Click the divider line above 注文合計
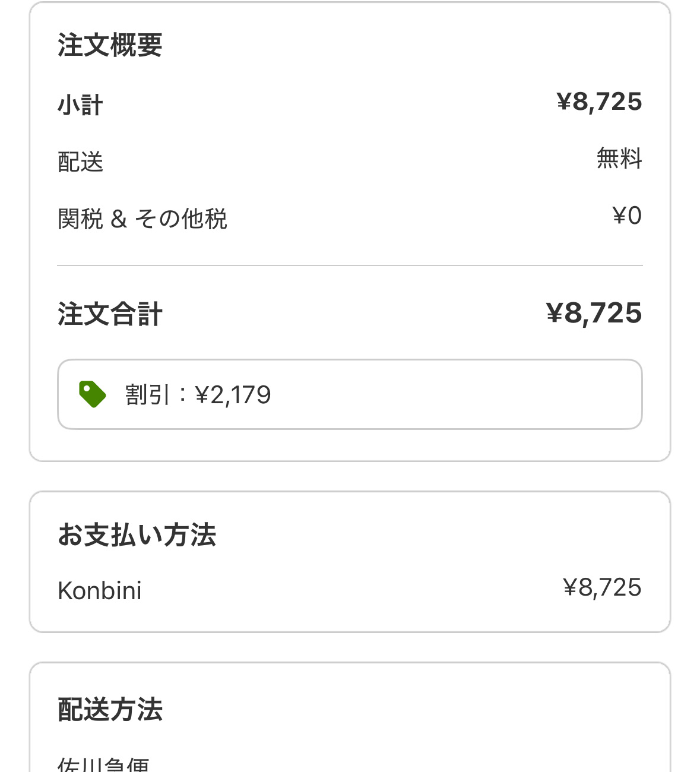Screen dimensions: 700x772 350,265
